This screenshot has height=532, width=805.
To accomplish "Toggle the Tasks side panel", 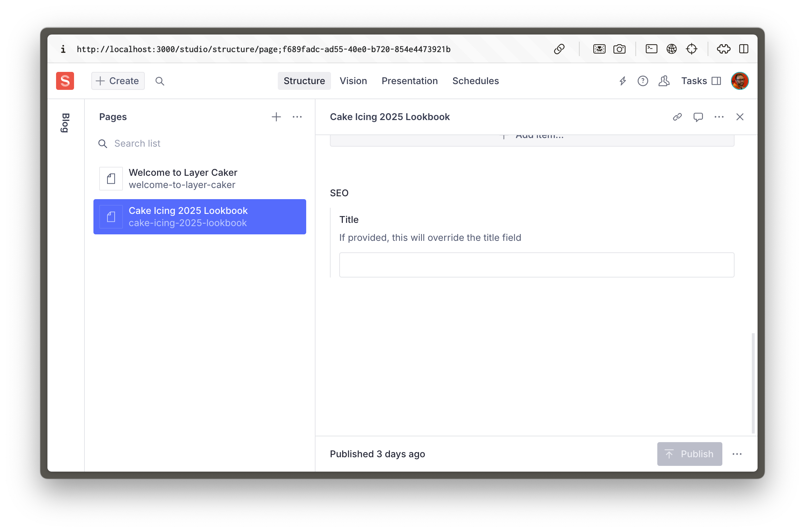I will 701,81.
